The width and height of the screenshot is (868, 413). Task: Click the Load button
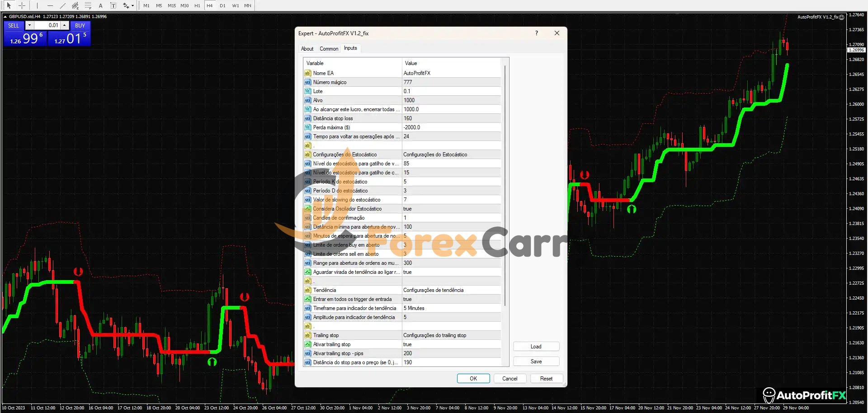(x=536, y=347)
